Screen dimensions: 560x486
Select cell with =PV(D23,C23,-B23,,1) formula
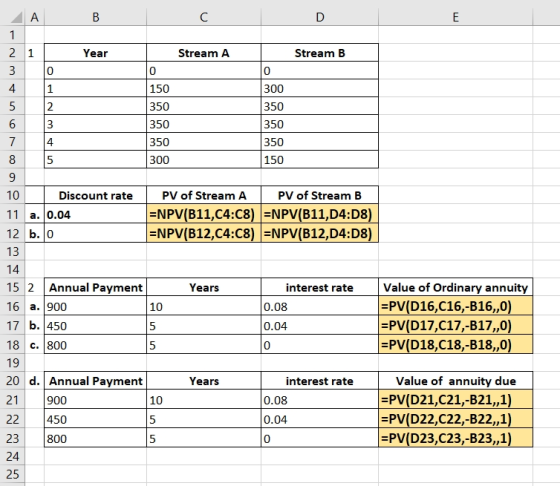pyautogui.click(x=455, y=438)
